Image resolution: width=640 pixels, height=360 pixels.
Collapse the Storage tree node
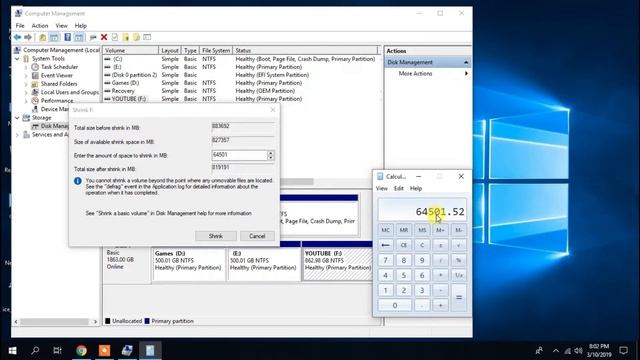coord(17,118)
